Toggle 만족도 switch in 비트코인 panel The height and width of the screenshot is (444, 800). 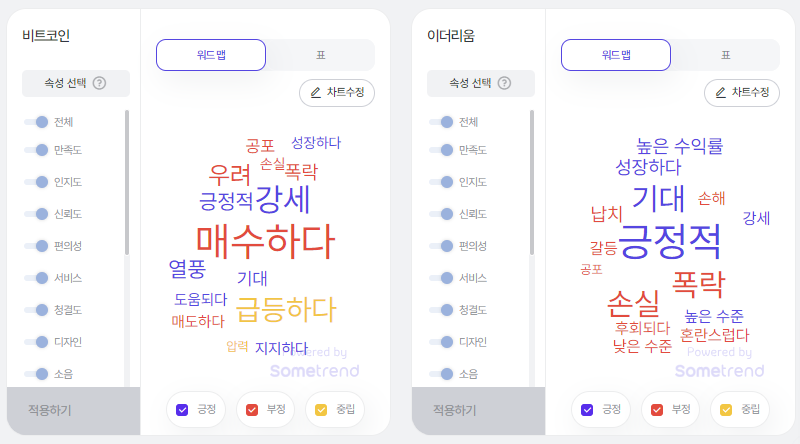click(36, 150)
